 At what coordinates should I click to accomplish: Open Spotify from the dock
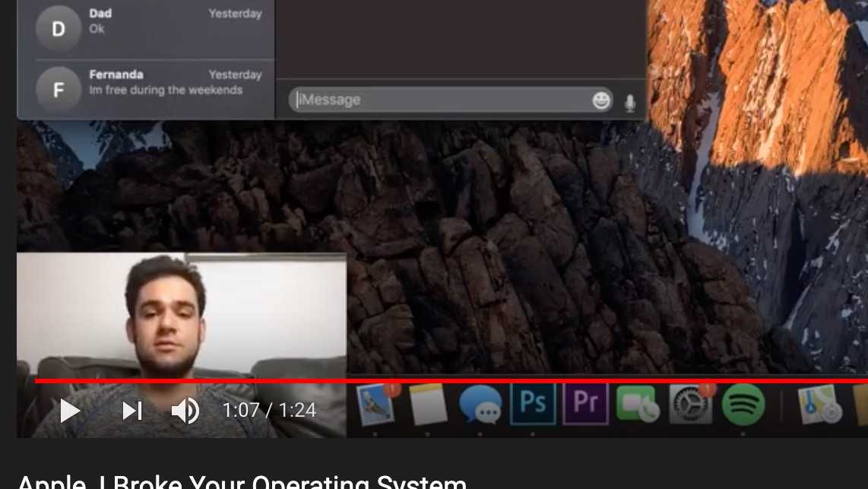[743, 405]
